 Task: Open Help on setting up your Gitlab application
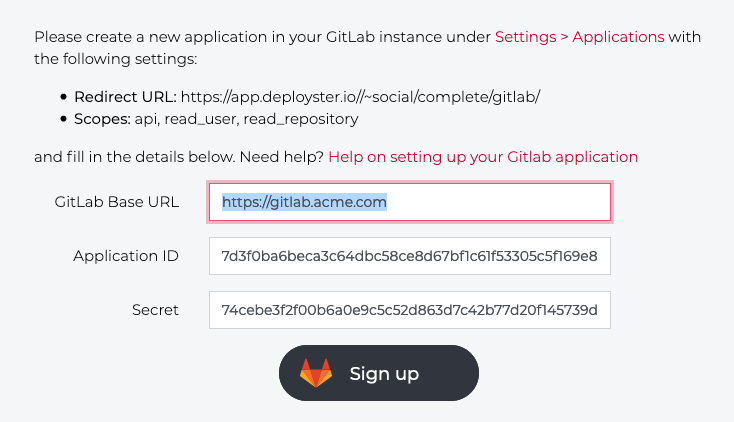click(x=483, y=157)
